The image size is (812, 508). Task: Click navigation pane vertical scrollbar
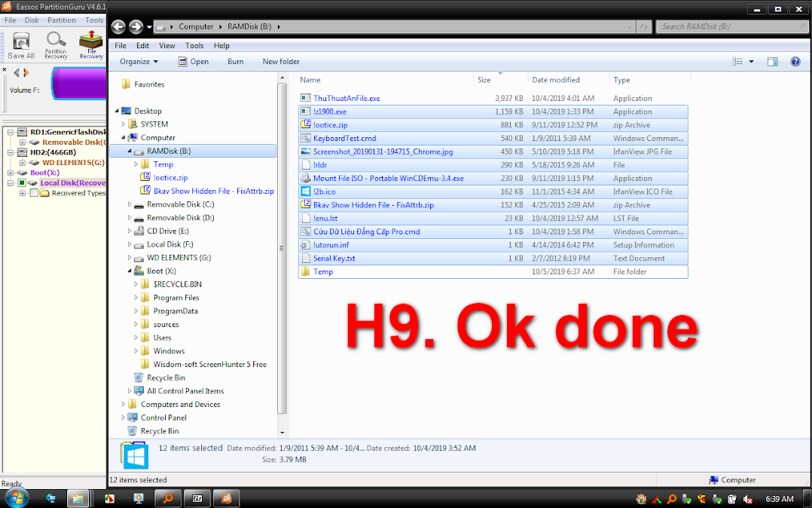pos(282,249)
